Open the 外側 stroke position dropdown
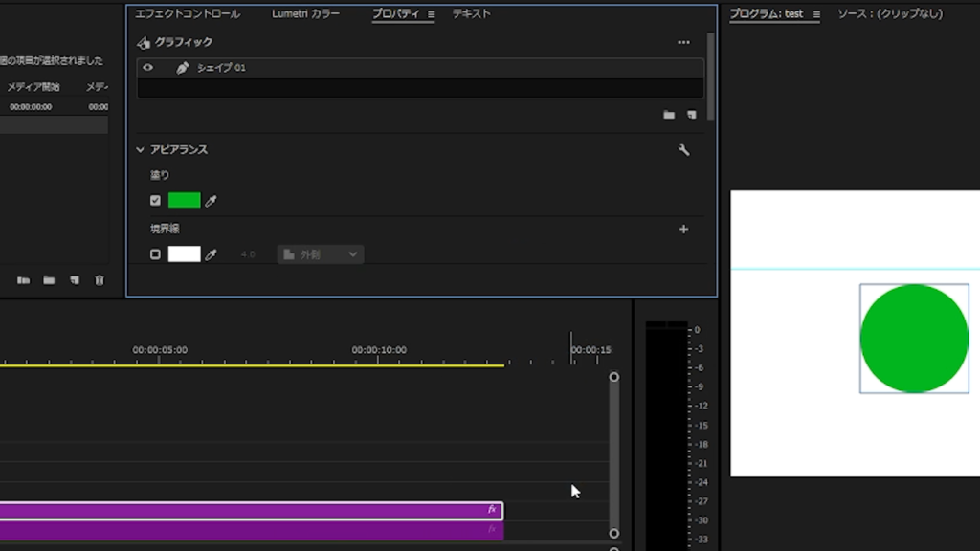This screenshot has width=980, height=551. click(321, 254)
